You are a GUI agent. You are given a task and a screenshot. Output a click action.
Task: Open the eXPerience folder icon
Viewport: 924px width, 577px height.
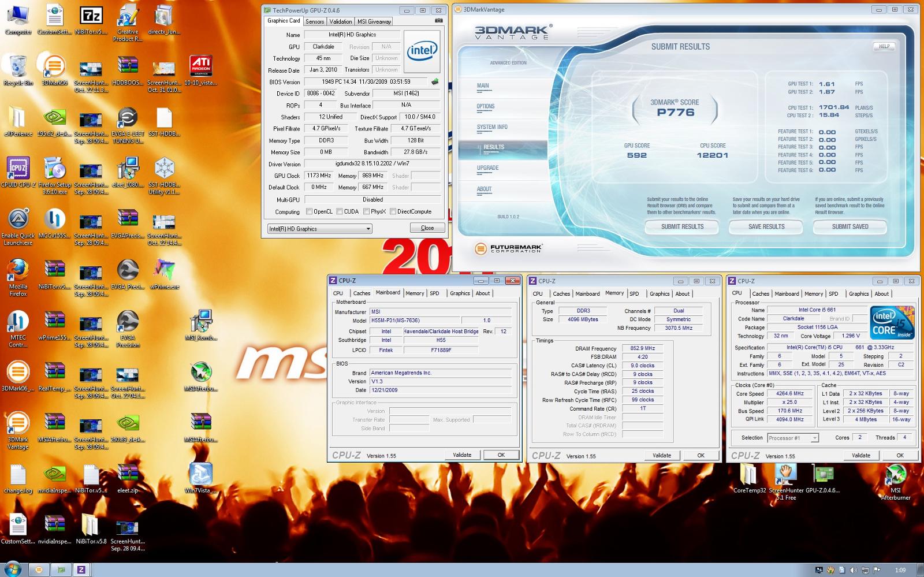coord(18,121)
